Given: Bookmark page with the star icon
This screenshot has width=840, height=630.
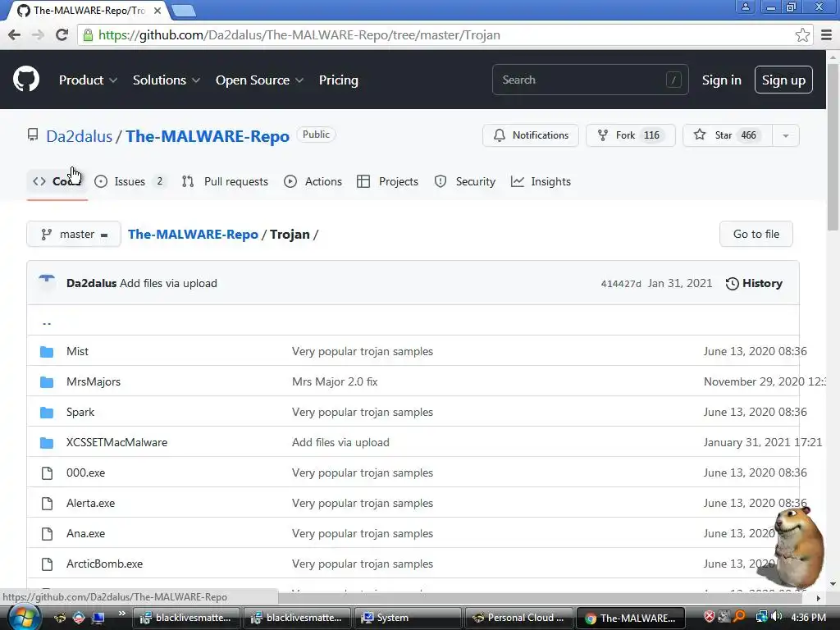Looking at the screenshot, I should (x=802, y=34).
